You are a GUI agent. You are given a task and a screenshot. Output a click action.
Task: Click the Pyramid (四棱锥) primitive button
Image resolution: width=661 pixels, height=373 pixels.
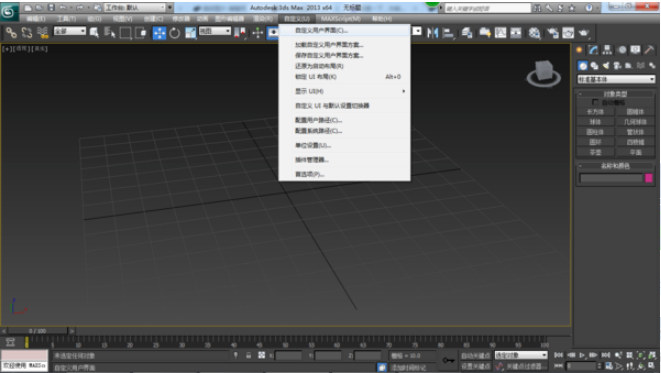[635, 142]
